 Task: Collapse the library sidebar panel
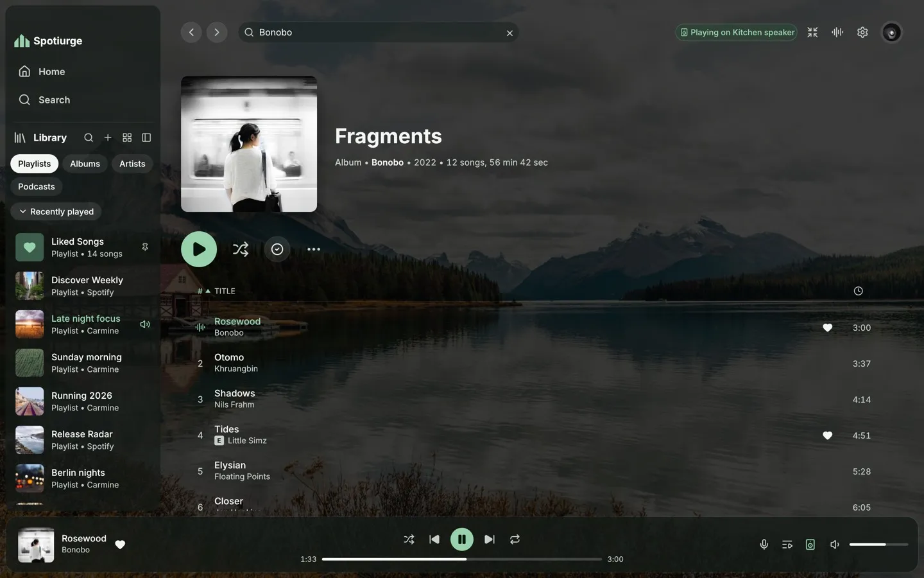pyautogui.click(x=146, y=137)
